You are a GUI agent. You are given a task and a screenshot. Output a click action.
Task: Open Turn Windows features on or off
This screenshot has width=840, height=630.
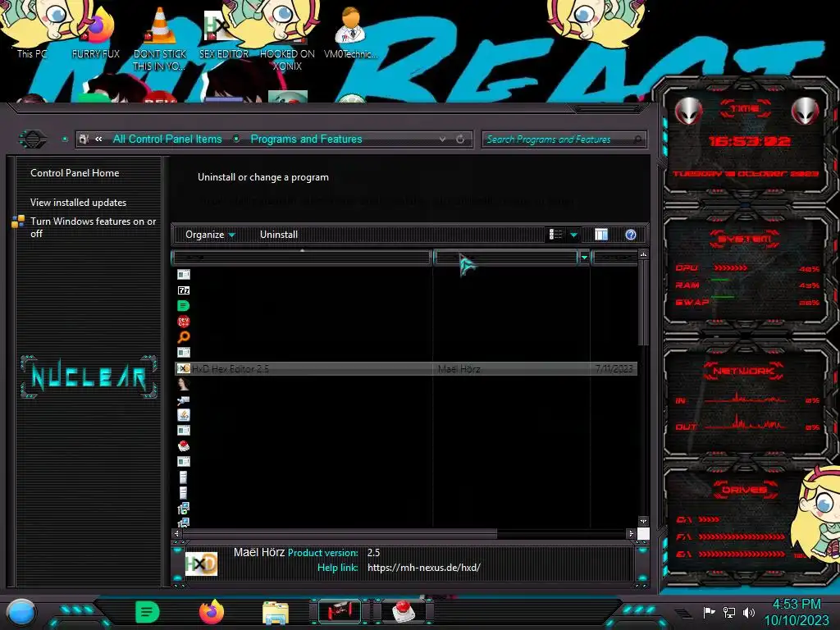point(93,227)
